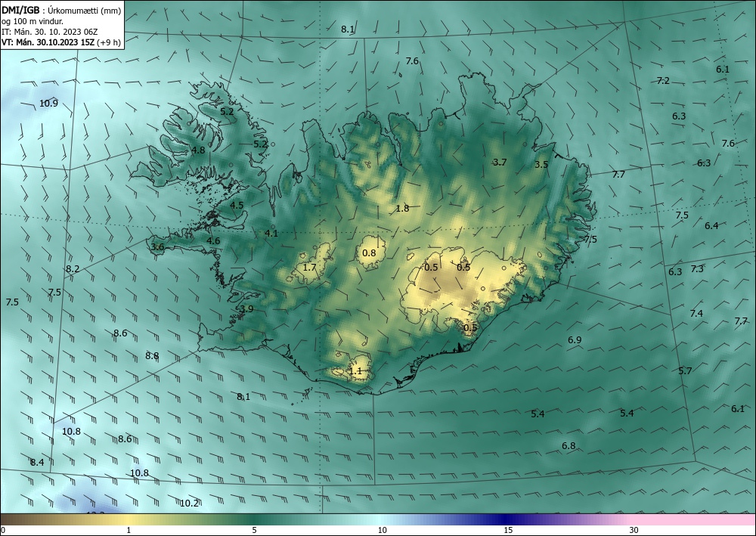Click the 1.8 value label
Screen dimensions: 756x536
click(x=402, y=208)
